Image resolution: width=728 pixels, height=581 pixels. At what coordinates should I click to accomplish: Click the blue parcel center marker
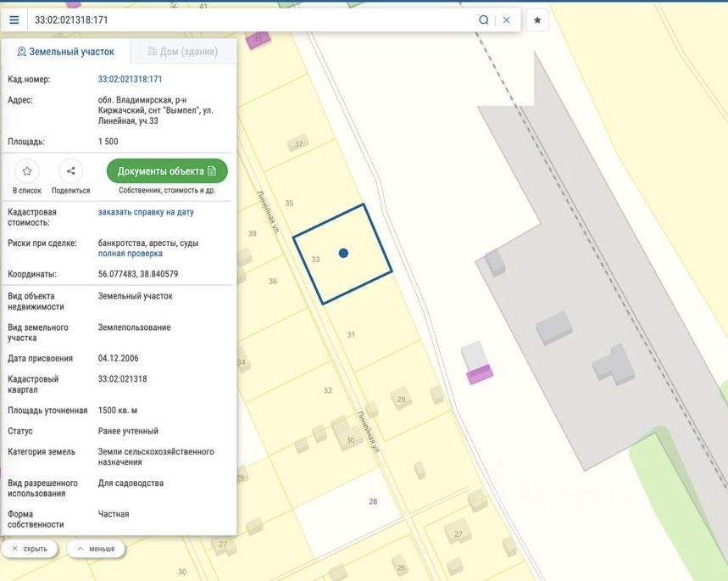click(x=343, y=253)
